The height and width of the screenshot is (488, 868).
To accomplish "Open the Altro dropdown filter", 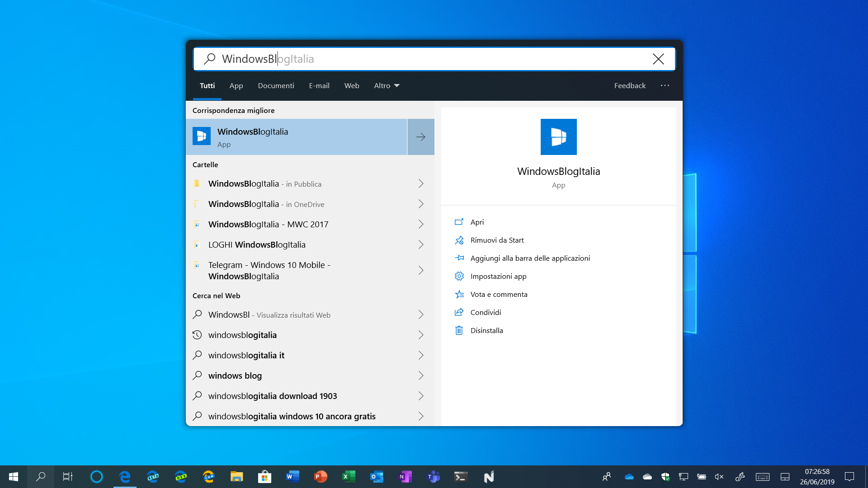I will coord(387,85).
